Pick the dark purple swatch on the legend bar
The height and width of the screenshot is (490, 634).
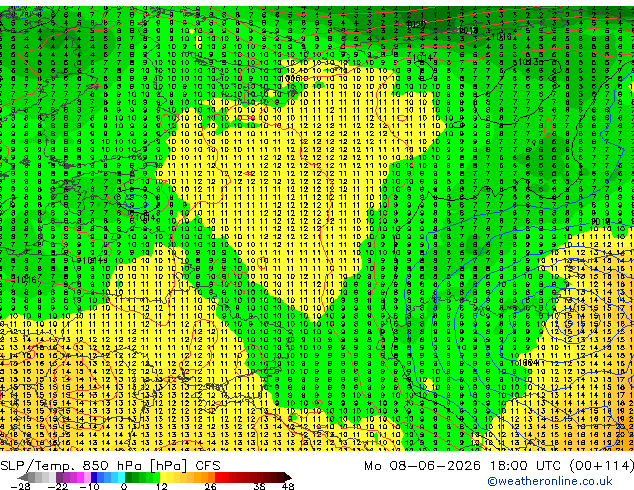point(59,477)
